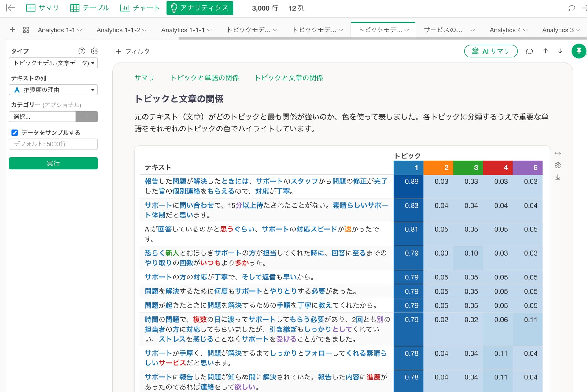This screenshot has height=392, width=587.
Task: Click the 0.89 topic score cell
Action: pyautogui.click(x=408, y=186)
